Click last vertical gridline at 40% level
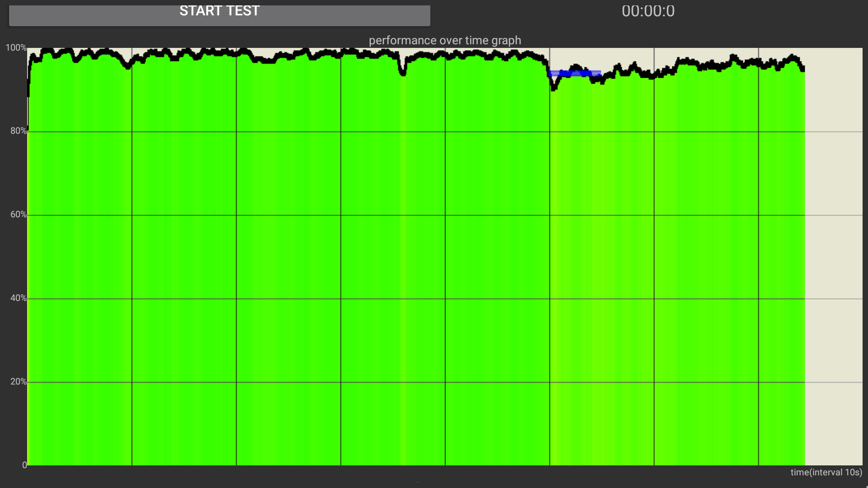Screen dimensions: 868x488 tap(759, 299)
